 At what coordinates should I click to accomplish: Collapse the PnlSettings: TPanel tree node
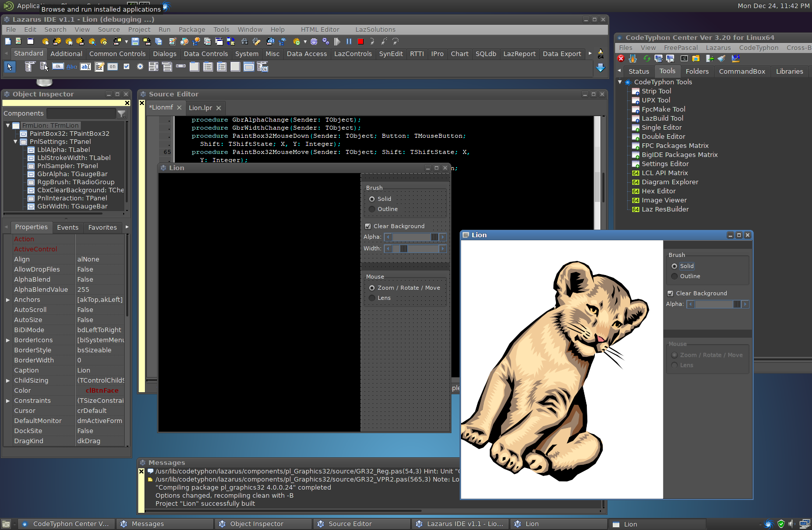16,141
